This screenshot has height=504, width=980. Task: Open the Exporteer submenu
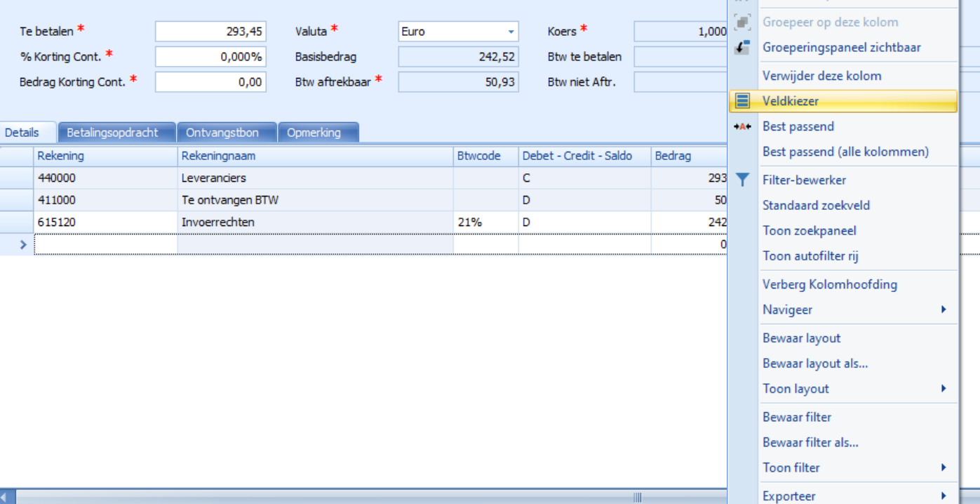coord(943,496)
